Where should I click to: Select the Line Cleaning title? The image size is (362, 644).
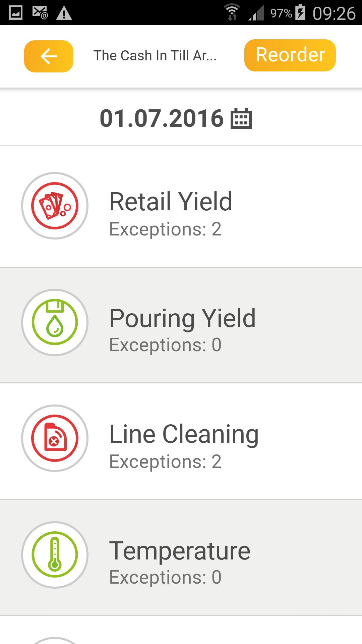[184, 434]
